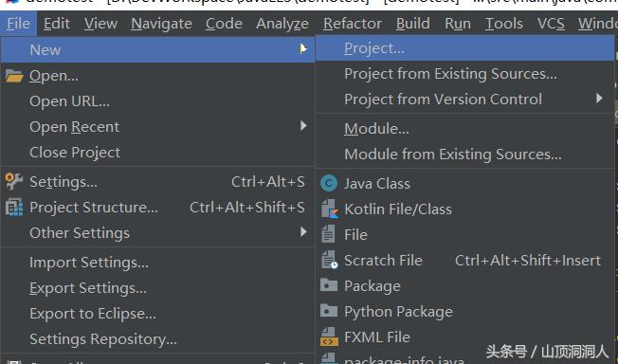Expand the New submenu arrow

coord(303,49)
